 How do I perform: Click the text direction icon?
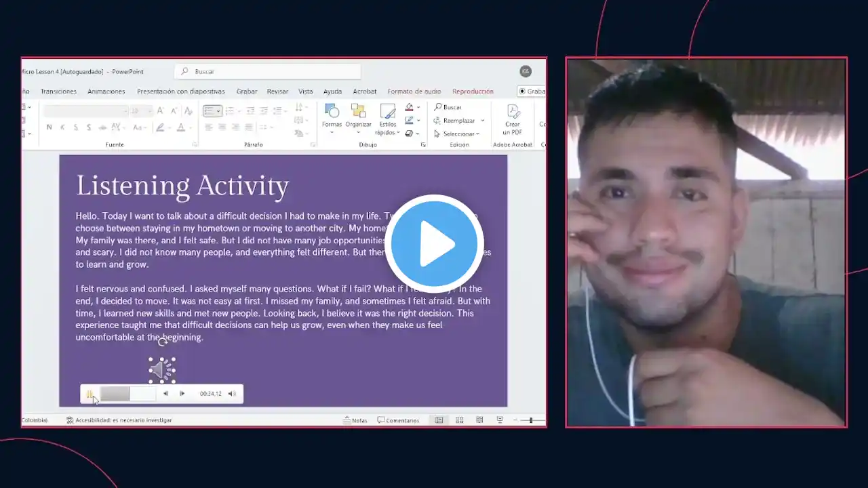click(299, 107)
